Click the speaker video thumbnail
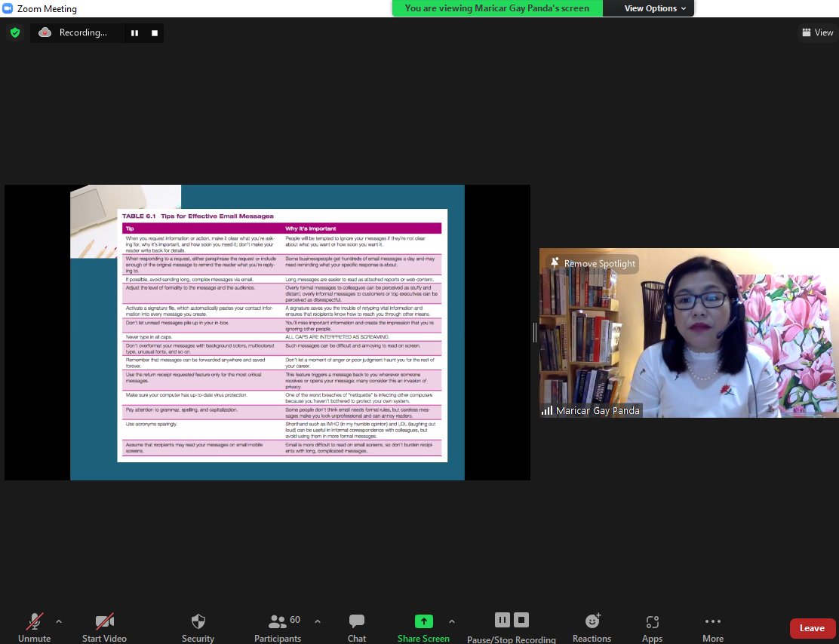 [689, 333]
